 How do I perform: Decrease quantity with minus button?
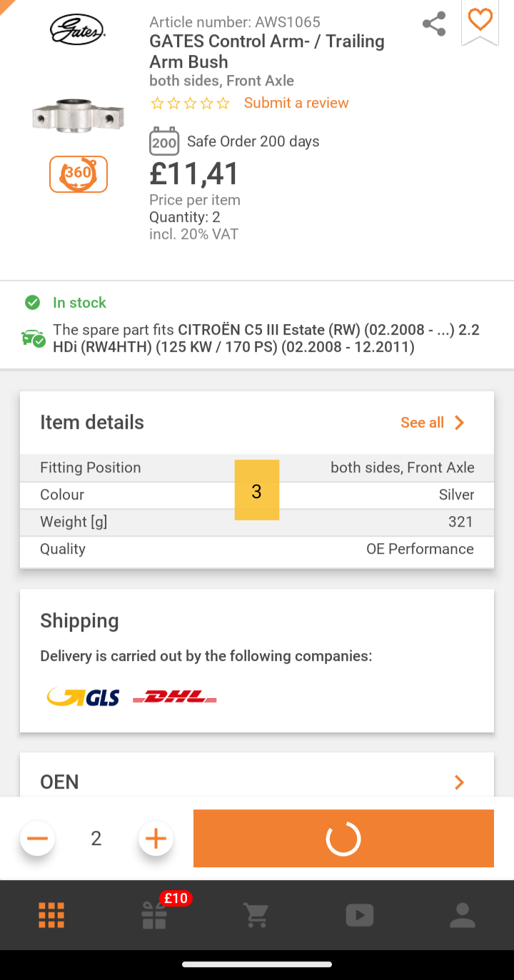[38, 838]
